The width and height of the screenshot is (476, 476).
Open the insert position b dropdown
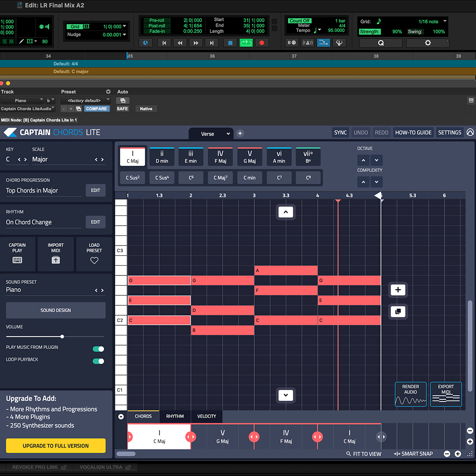coord(50,100)
